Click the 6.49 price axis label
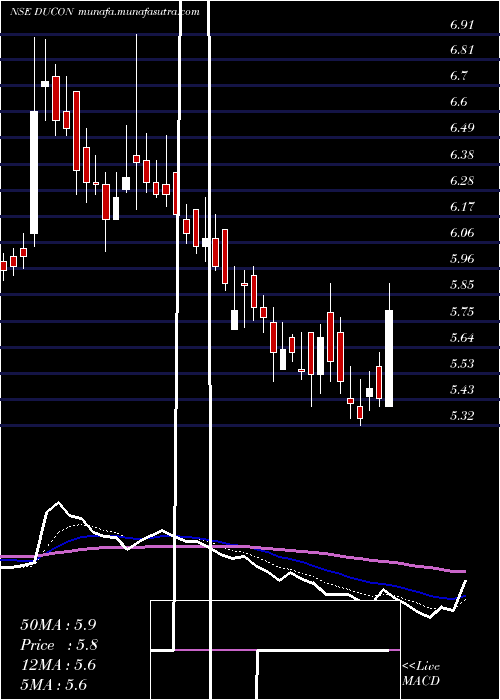Viewport: 500px width, 700px height. click(x=462, y=129)
